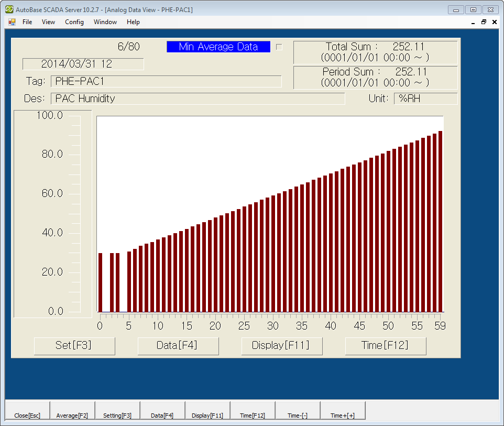Click the 0.0 scale label
Image resolution: width=504 pixels, height=426 pixels.
[56, 311]
